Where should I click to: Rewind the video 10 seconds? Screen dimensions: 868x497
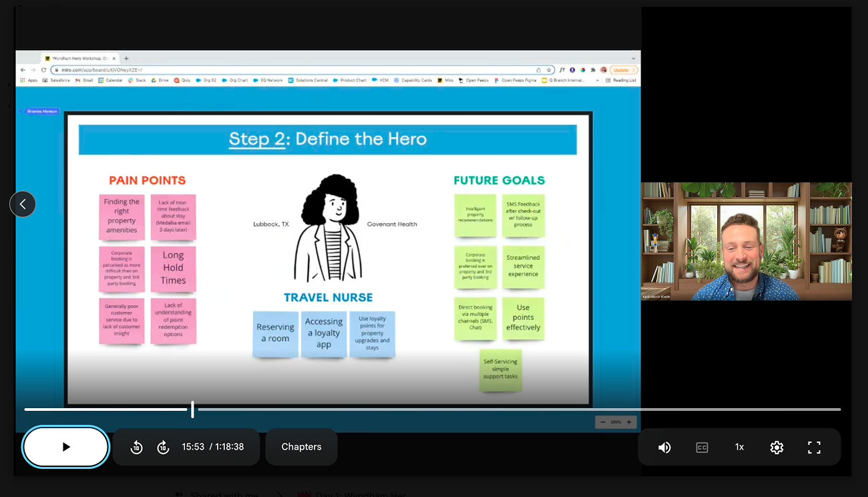click(136, 448)
